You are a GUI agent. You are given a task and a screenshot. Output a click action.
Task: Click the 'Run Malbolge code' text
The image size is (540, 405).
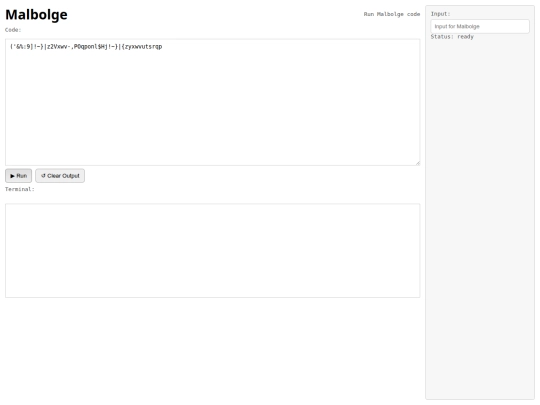point(392,14)
